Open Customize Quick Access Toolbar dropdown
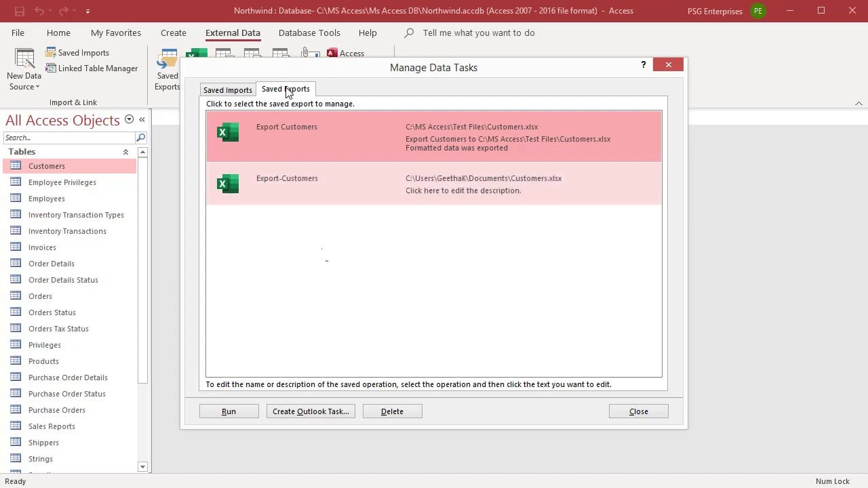The image size is (868, 488). [x=88, y=12]
